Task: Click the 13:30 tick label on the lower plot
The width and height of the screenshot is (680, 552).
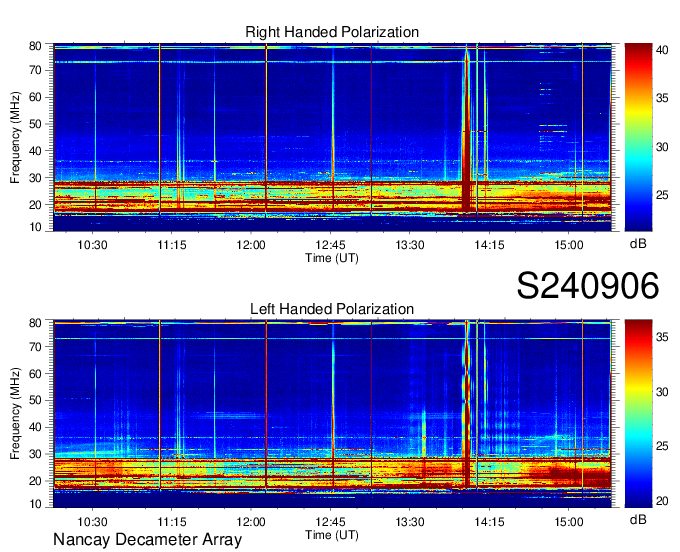Action: click(410, 522)
